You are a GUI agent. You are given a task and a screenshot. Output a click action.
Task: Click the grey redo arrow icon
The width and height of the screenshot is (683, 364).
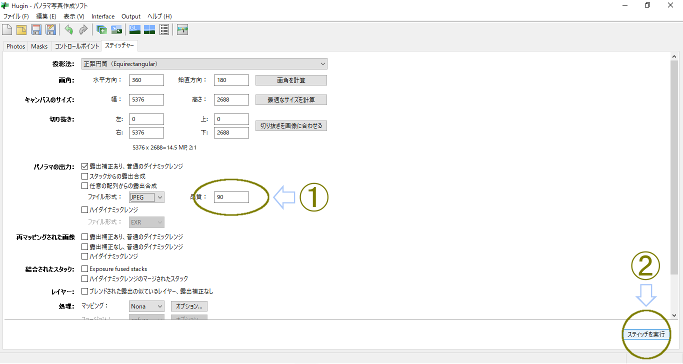[83, 30]
